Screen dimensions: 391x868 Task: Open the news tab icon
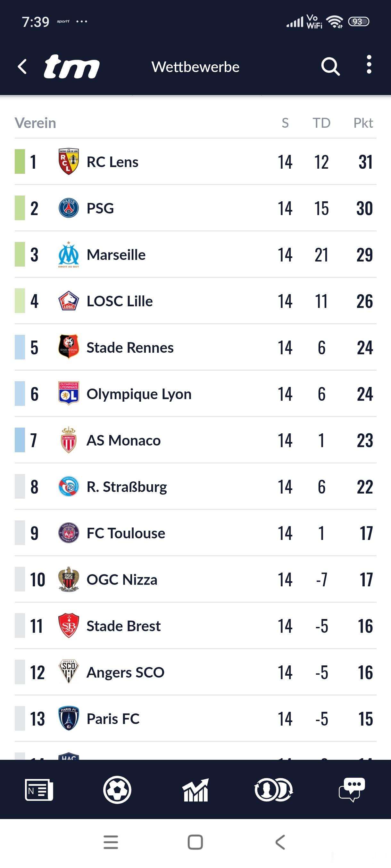[x=39, y=790]
